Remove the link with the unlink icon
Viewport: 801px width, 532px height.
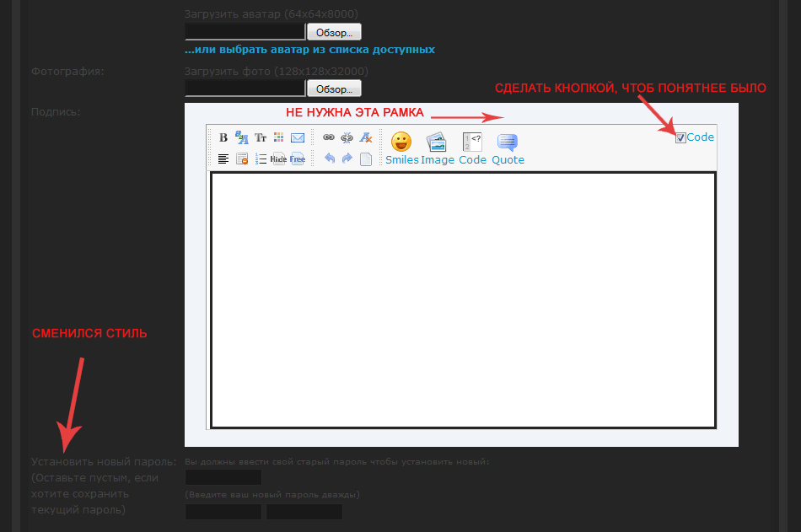coord(347,137)
